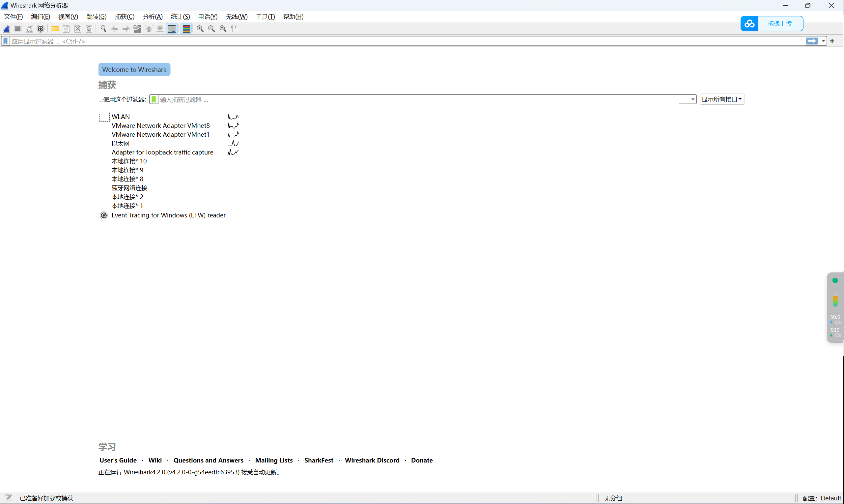Click the stop capture square icon

pos(18,29)
